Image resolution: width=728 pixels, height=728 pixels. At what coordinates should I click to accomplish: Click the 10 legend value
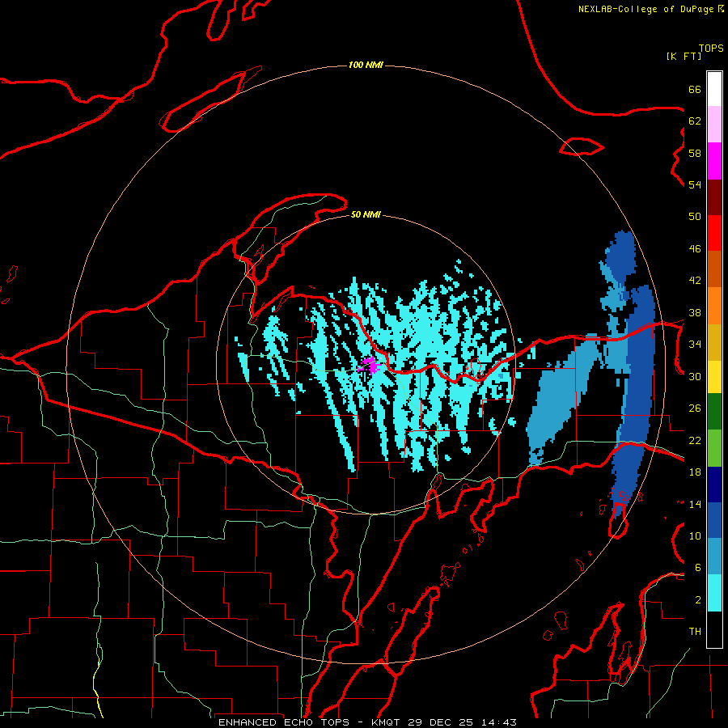click(x=695, y=535)
